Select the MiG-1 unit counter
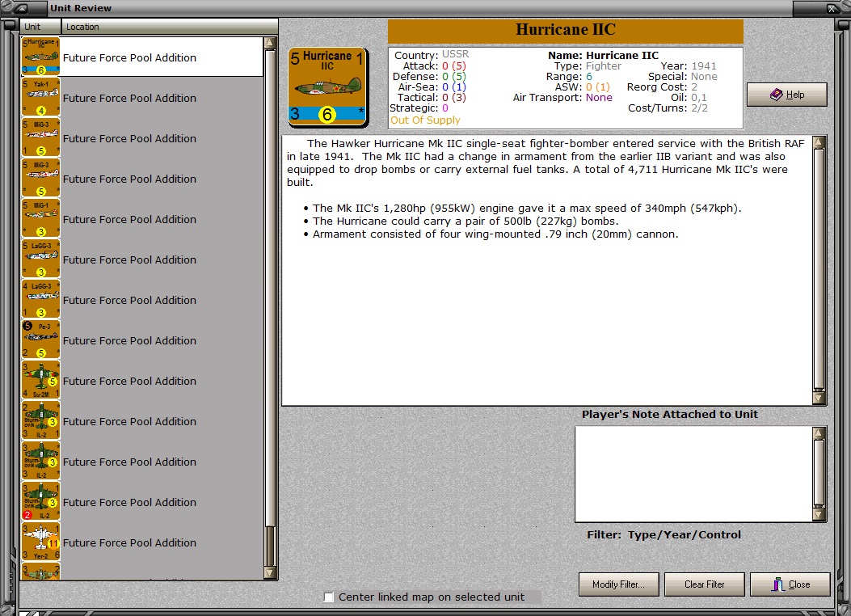 pyautogui.click(x=40, y=219)
